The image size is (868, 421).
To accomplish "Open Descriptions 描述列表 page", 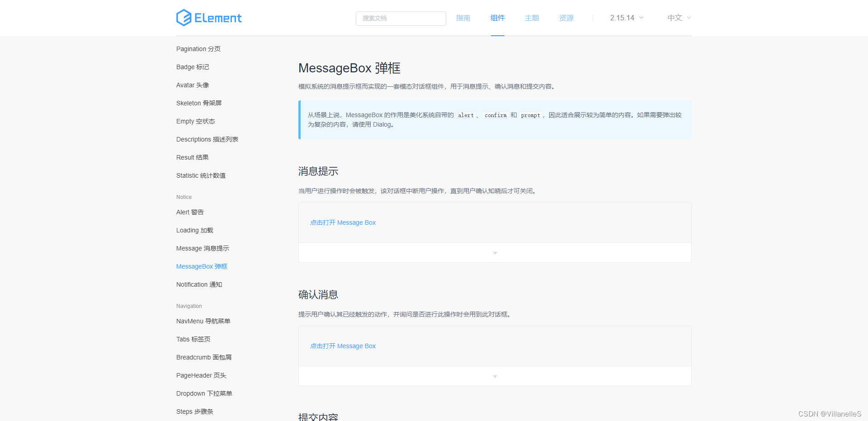I will tap(207, 139).
